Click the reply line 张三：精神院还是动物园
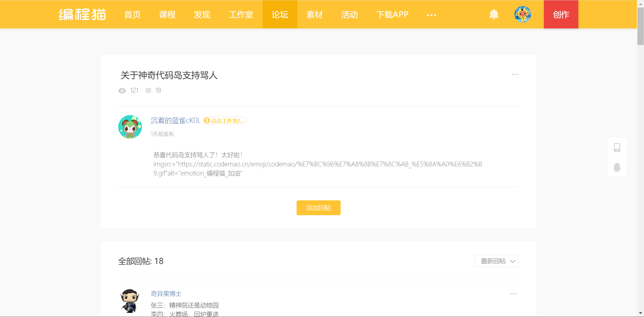The image size is (644, 317). tap(185, 305)
